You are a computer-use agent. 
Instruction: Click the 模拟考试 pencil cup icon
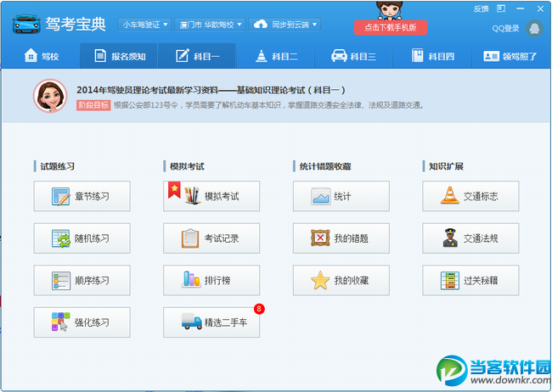point(192,195)
